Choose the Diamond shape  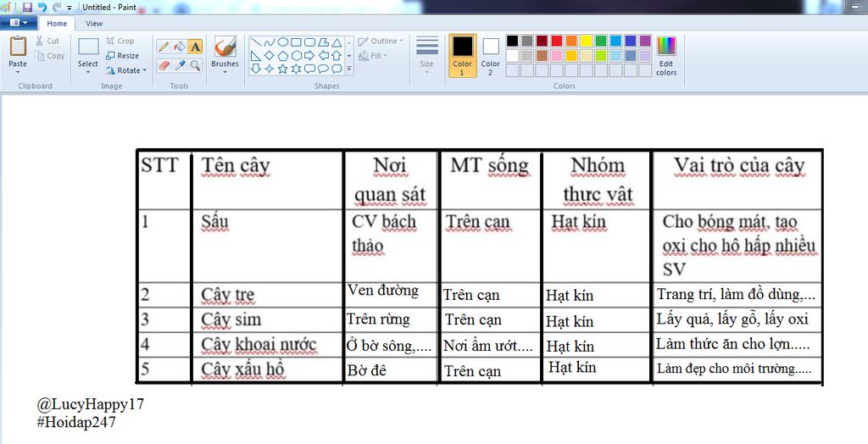tap(269, 55)
